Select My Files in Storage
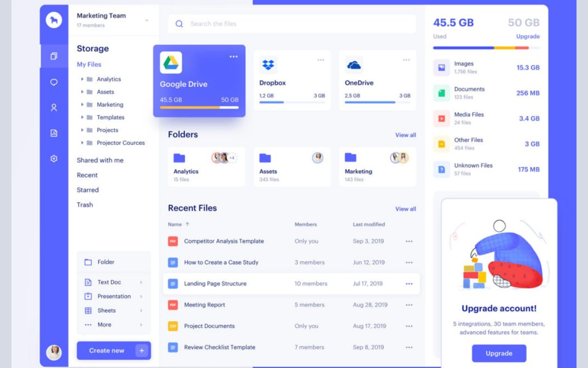 [89, 64]
